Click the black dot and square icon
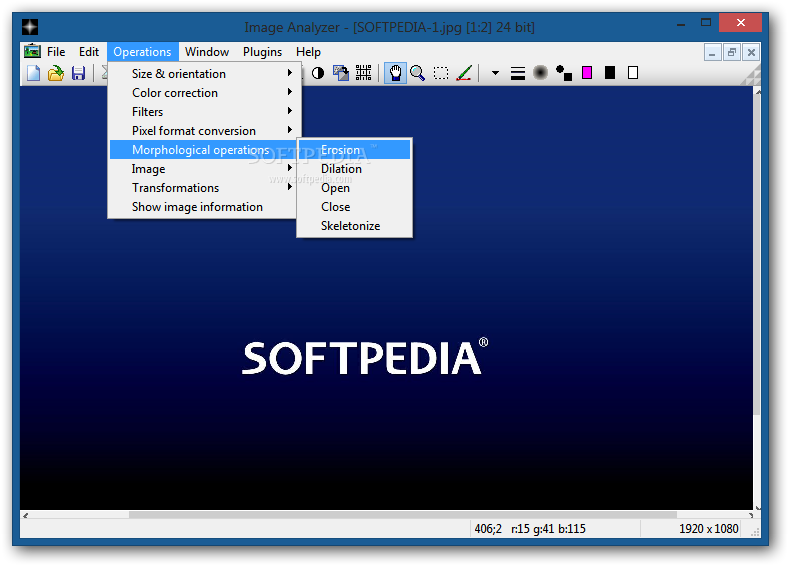Viewport: 789px width, 566px height. pos(564,73)
